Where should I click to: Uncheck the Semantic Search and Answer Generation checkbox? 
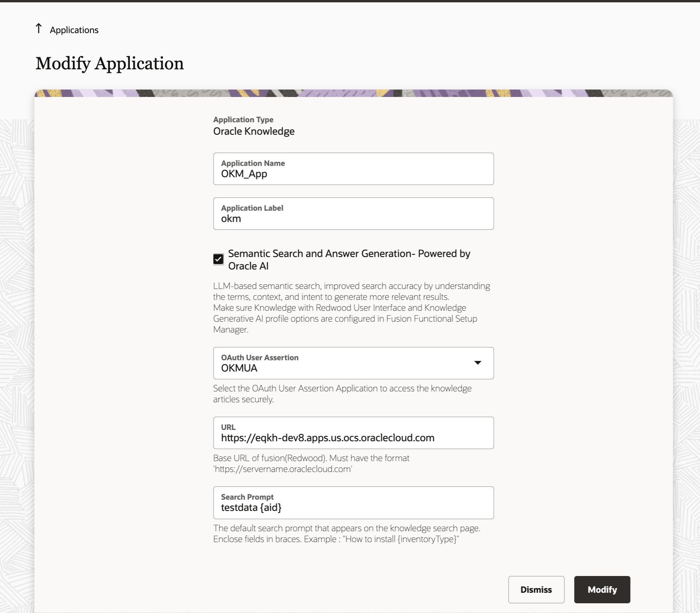[218, 259]
